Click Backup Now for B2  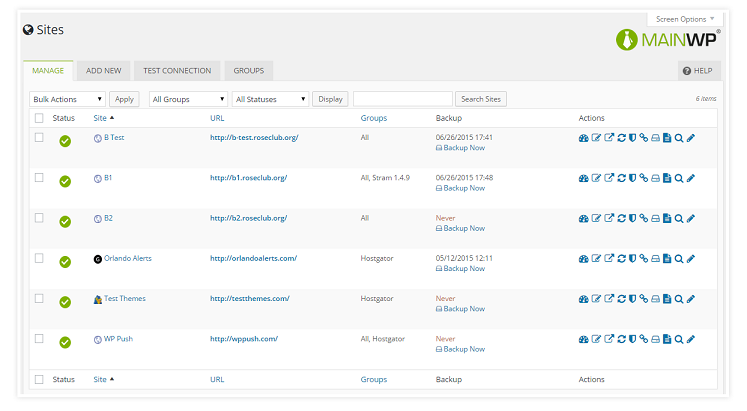point(460,229)
